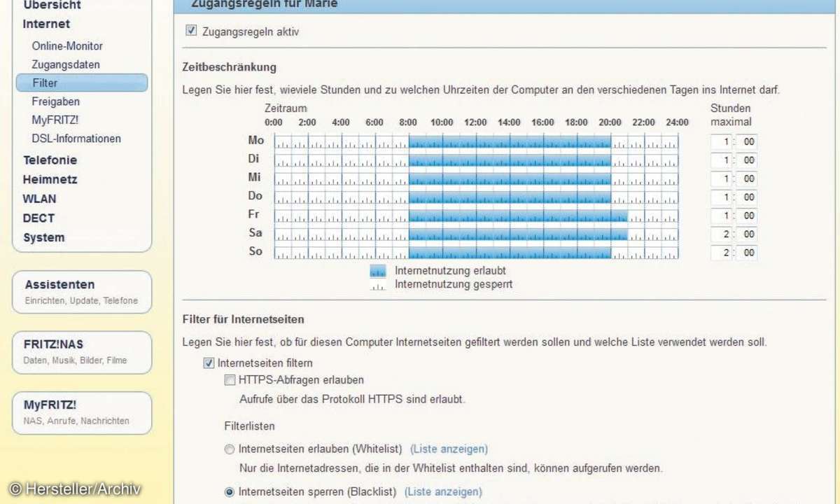Open the MyFRITZ! submenu entry under Internet
840x504 pixels.
(55, 120)
